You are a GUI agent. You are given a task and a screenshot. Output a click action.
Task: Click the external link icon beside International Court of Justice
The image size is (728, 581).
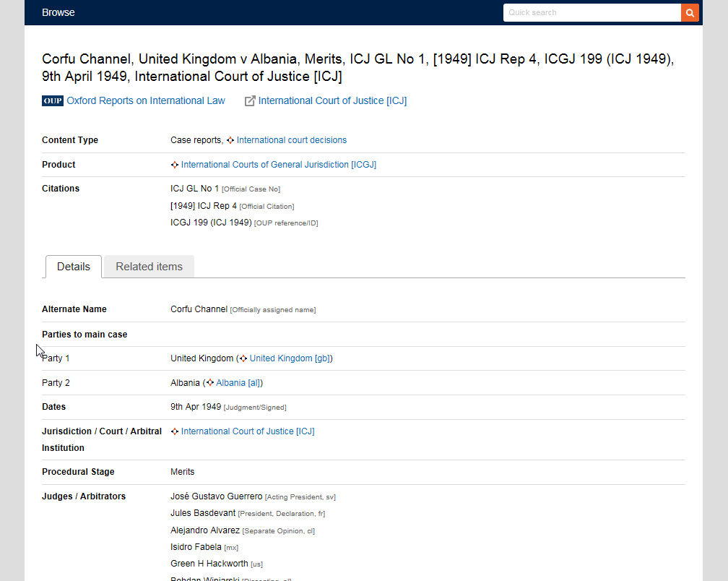[x=250, y=100]
